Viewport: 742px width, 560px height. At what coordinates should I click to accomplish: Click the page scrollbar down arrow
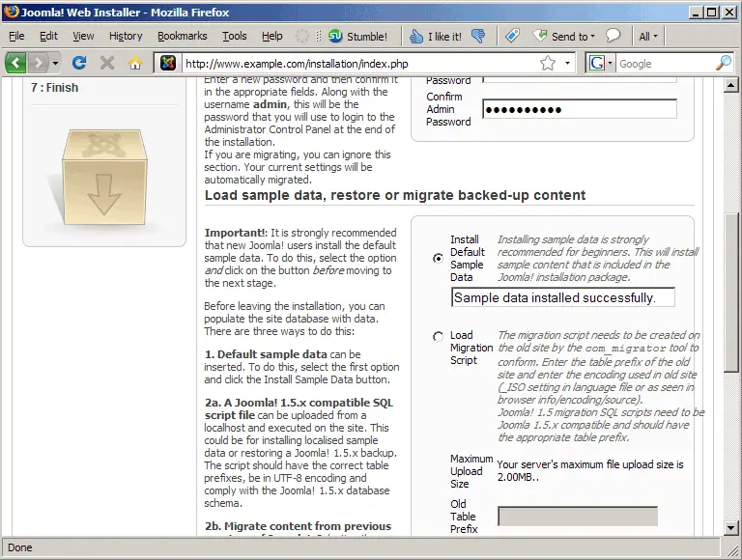click(731, 528)
